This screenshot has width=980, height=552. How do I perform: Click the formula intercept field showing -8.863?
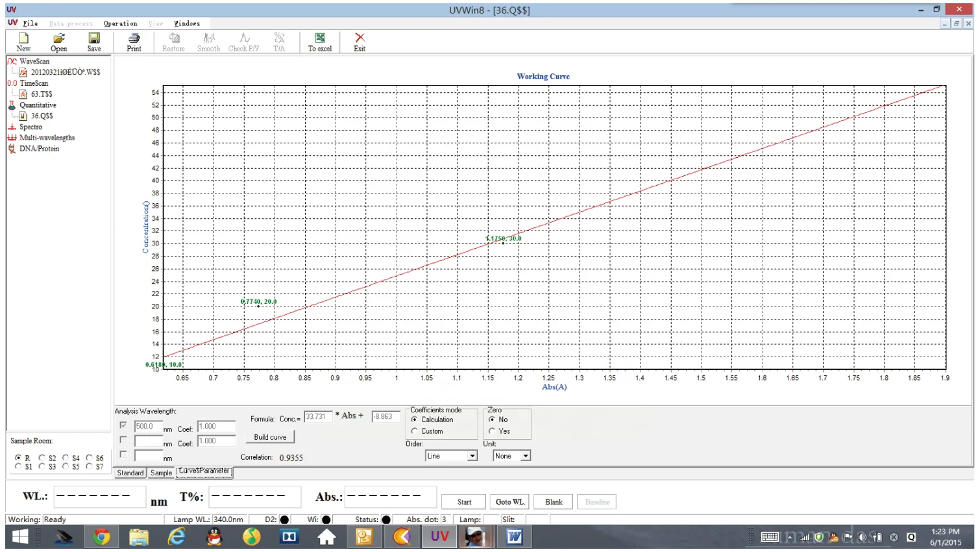click(386, 417)
